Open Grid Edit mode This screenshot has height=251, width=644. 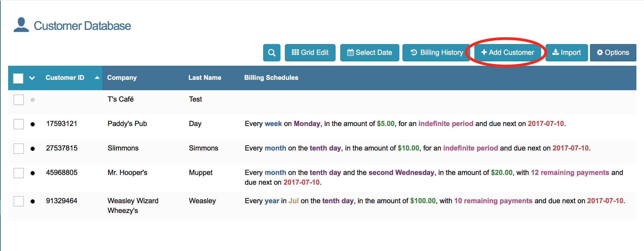(310, 53)
